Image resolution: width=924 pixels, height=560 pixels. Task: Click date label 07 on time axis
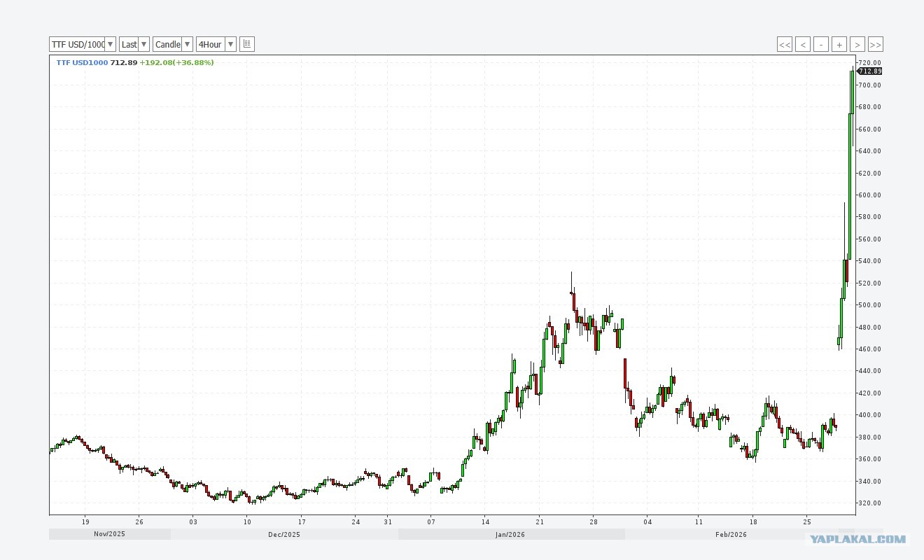(431, 522)
